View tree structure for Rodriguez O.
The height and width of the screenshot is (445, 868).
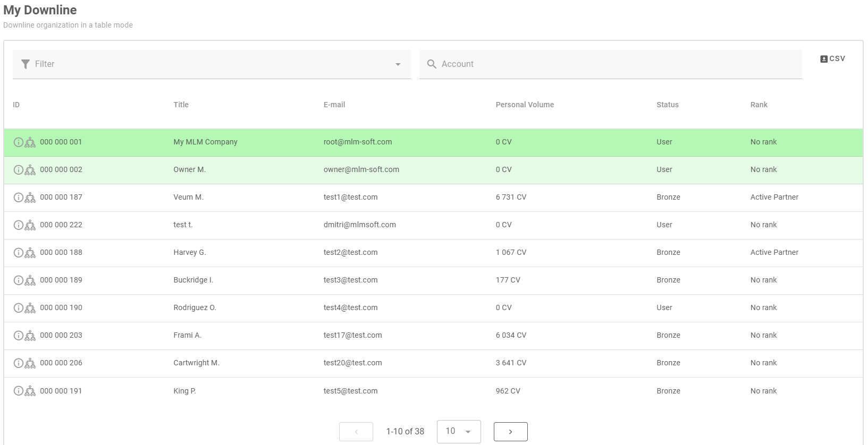tap(30, 308)
